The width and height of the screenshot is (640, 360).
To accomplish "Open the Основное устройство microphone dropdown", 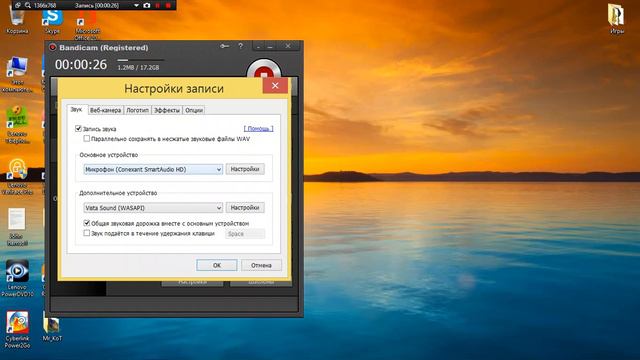I will (x=153, y=169).
